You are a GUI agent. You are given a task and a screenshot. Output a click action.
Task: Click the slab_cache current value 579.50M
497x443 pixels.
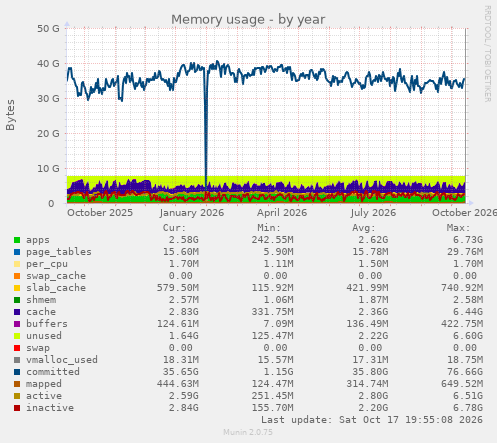(178, 288)
